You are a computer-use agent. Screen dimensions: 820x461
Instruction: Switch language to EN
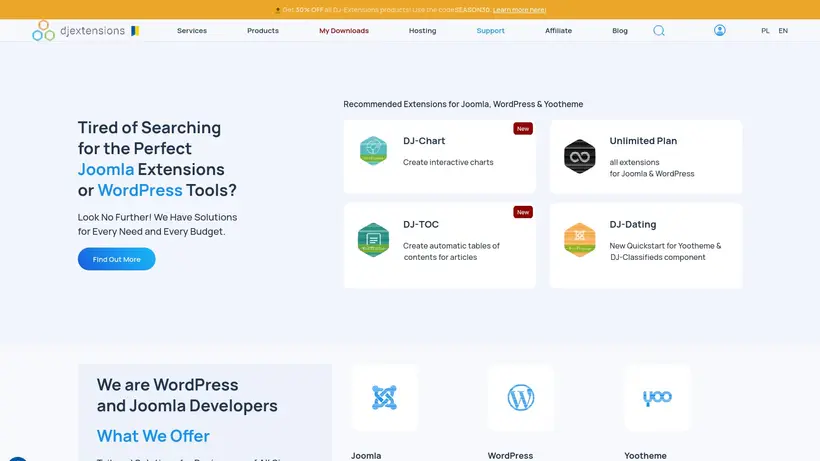click(783, 31)
